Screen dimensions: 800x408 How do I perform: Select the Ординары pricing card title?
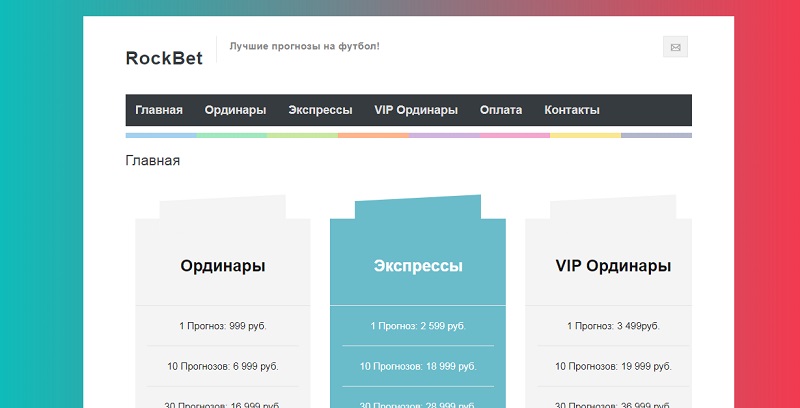(x=223, y=266)
